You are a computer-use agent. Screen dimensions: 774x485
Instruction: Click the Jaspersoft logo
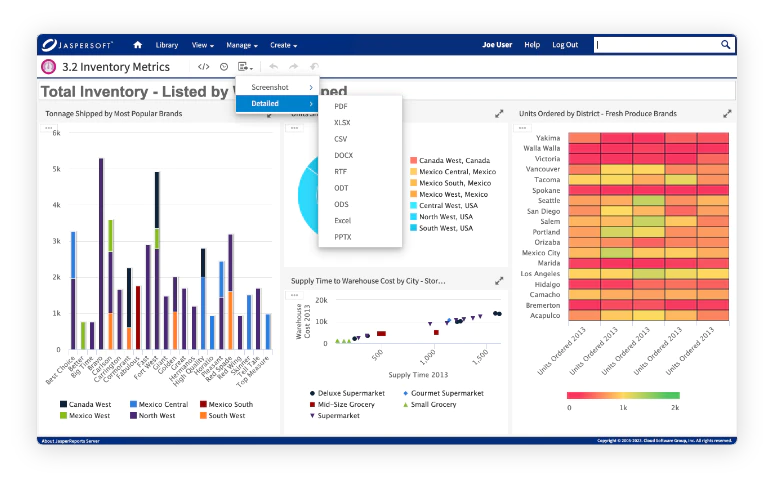[x=77, y=45]
